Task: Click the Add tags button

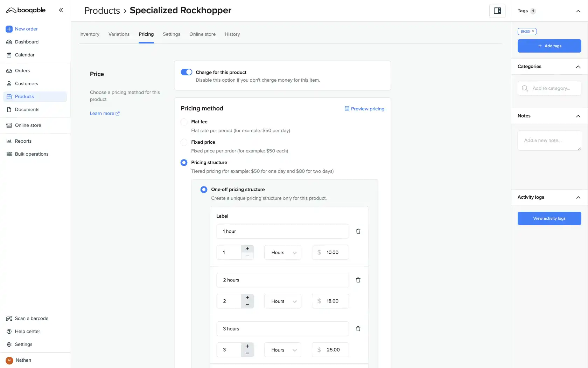Action: pyautogui.click(x=549, y=46)
